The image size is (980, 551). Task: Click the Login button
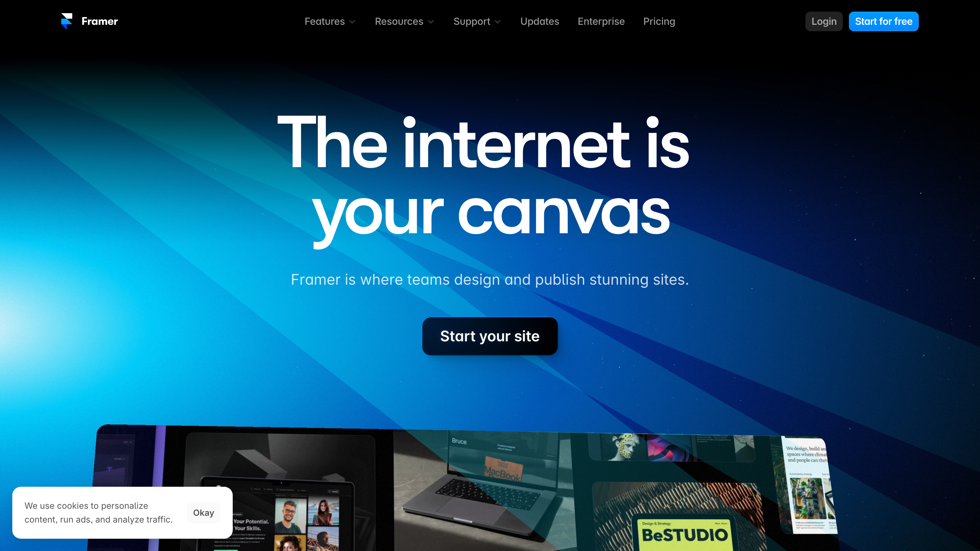(824, 21)
